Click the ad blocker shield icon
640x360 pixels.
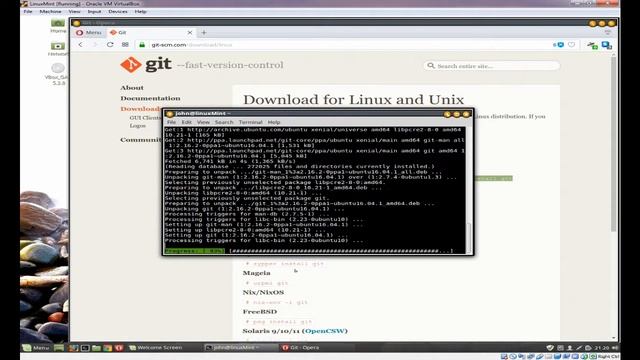560,45
